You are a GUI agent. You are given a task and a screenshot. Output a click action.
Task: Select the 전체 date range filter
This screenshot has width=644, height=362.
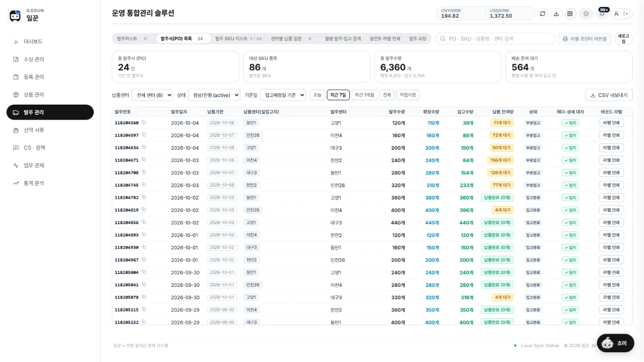[386, 95]
